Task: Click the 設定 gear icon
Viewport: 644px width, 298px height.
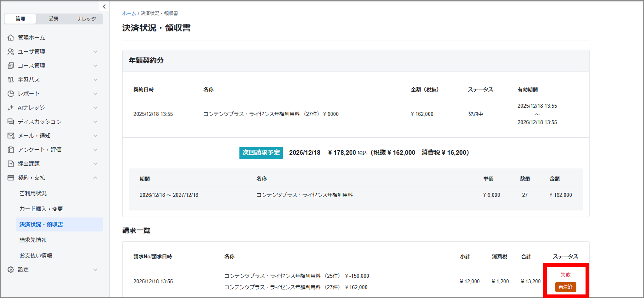Action: (x=10, y=269)
